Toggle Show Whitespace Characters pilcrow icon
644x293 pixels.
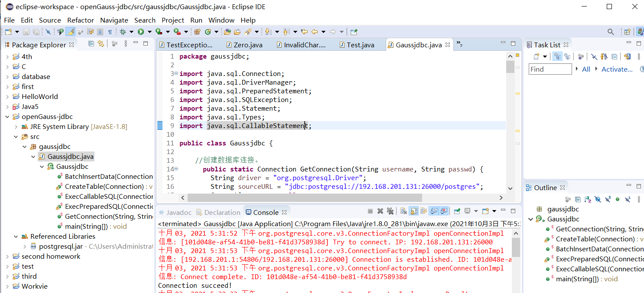point(110,32)
